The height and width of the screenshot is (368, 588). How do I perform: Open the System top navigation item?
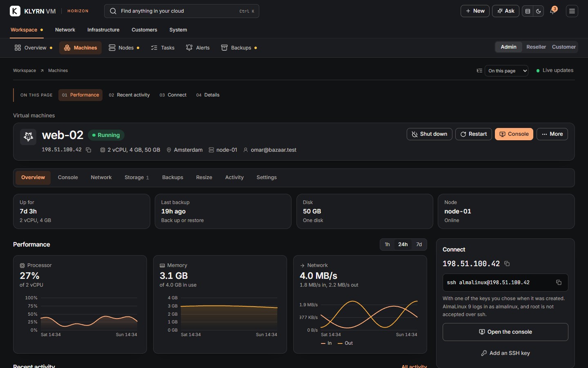pos(178,30)
